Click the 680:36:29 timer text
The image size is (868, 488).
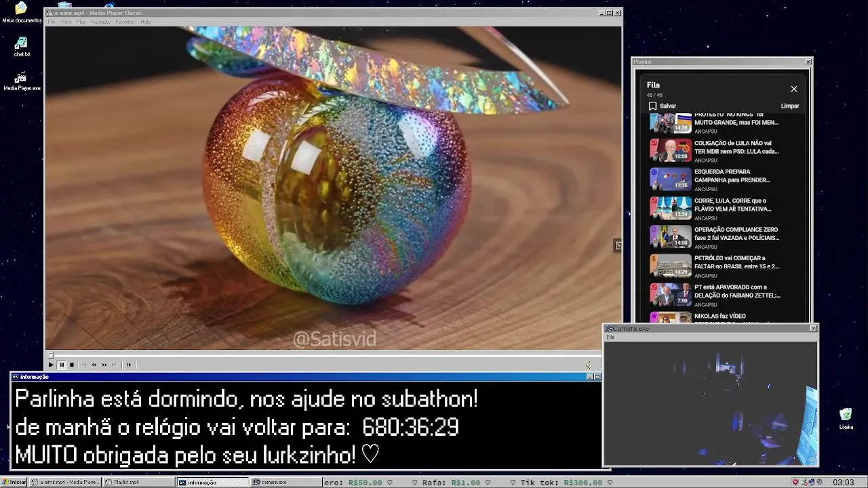click(x=410, y=427)
